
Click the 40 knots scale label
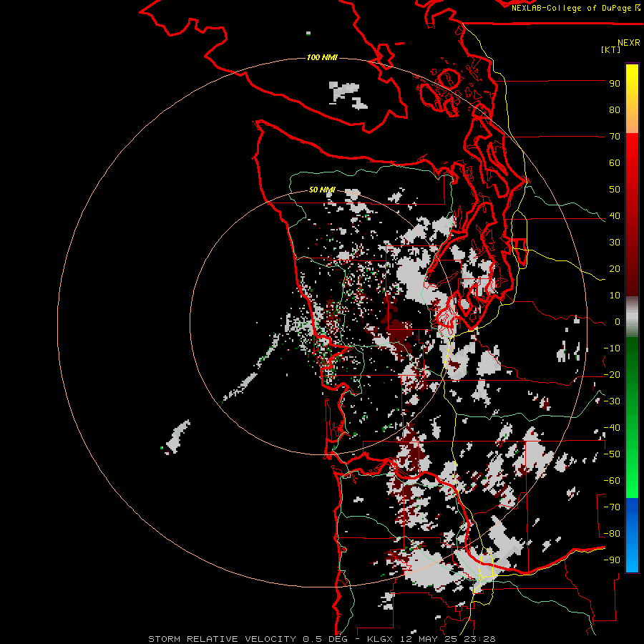pyautogui.click(x=615, y=215)
